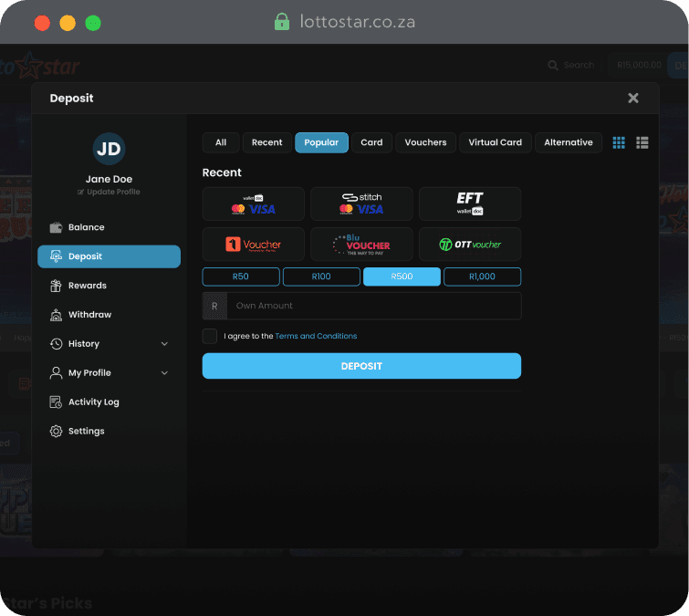Expand the History submenu chevron

pos(164,344)
